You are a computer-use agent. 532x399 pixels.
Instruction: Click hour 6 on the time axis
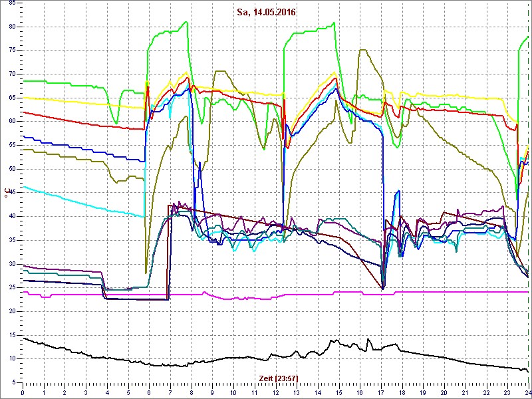coord(149,392)
